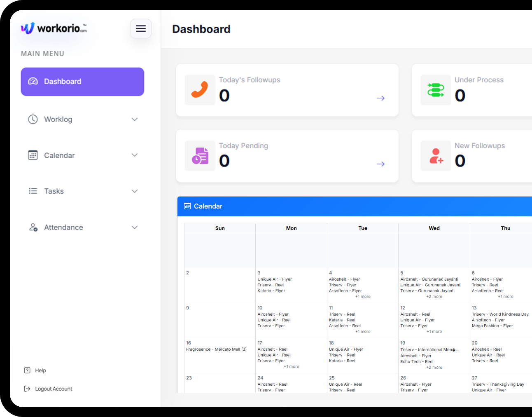The width and height of the screenshot is (532, 417).
Task: Click the green Under Process icon
Action: click(x=436, y=90)
